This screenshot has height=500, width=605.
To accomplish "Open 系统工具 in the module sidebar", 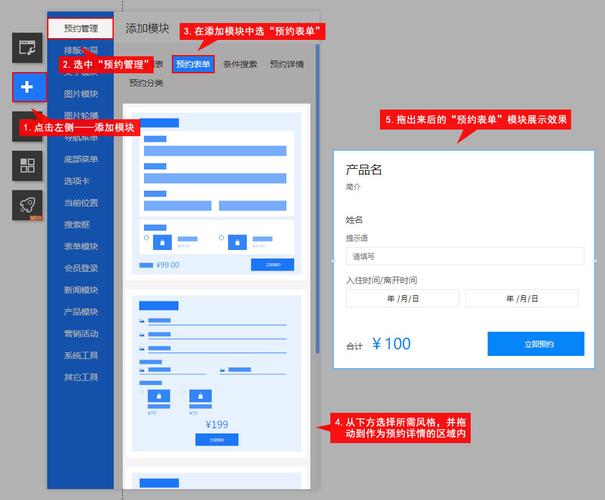I will tap(81, 355).
